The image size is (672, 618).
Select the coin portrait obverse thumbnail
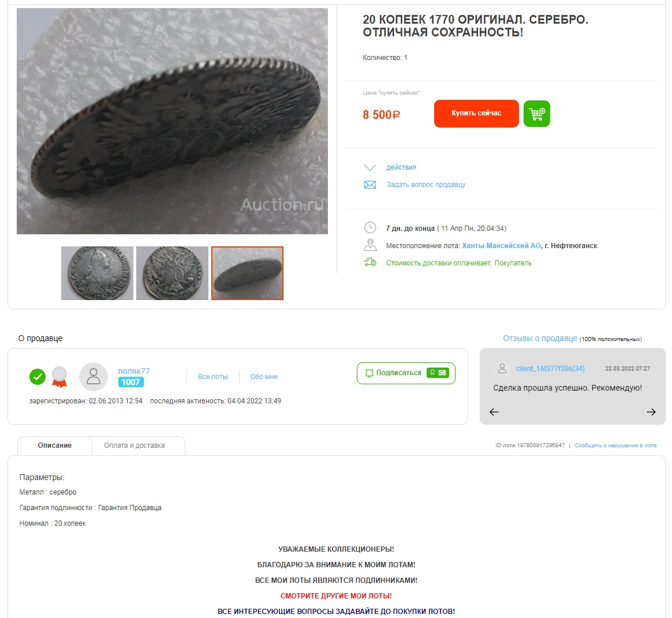pyautogui.click(x=98, y=274)
